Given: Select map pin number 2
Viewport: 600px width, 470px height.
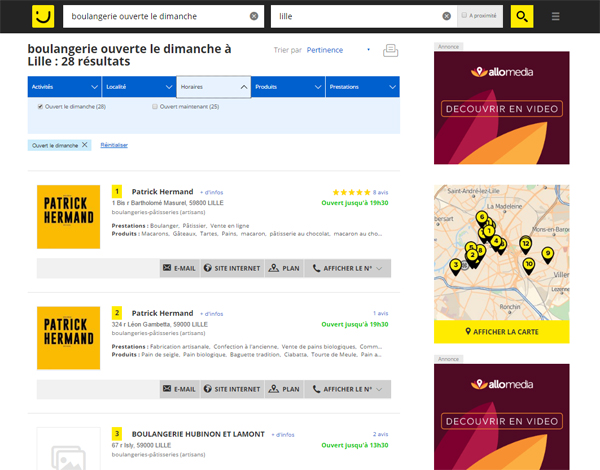Looking at the screenshot, I should click(473, 257).
